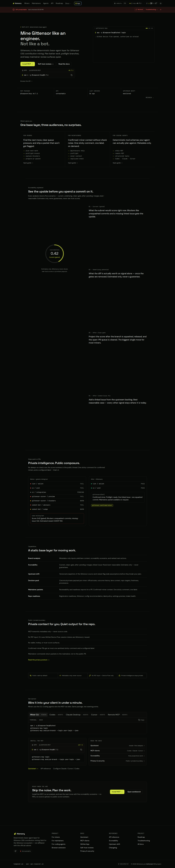Screen dimensions: 175x868
Task: Click the Gittensory logo in the footer
Action: (x=19, y=834)
